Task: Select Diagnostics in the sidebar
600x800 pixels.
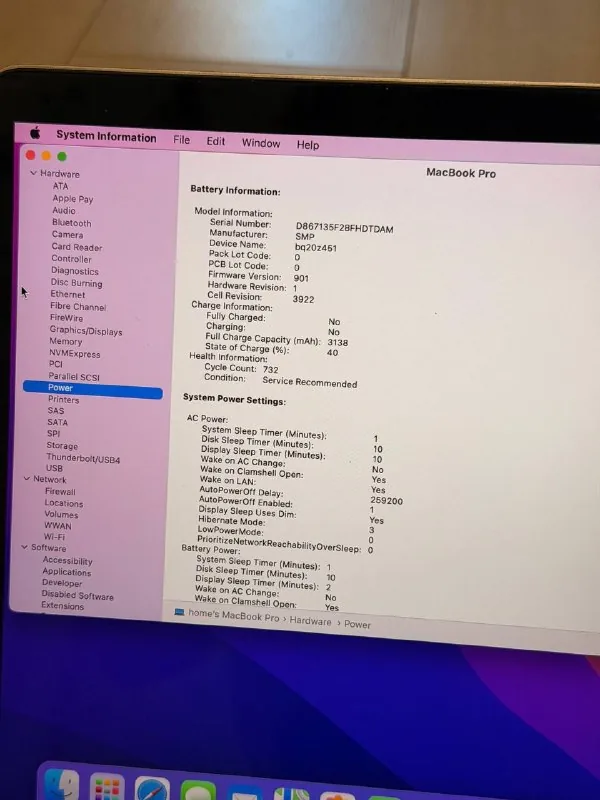Action: pyautogui.click(x=74, y=271)
